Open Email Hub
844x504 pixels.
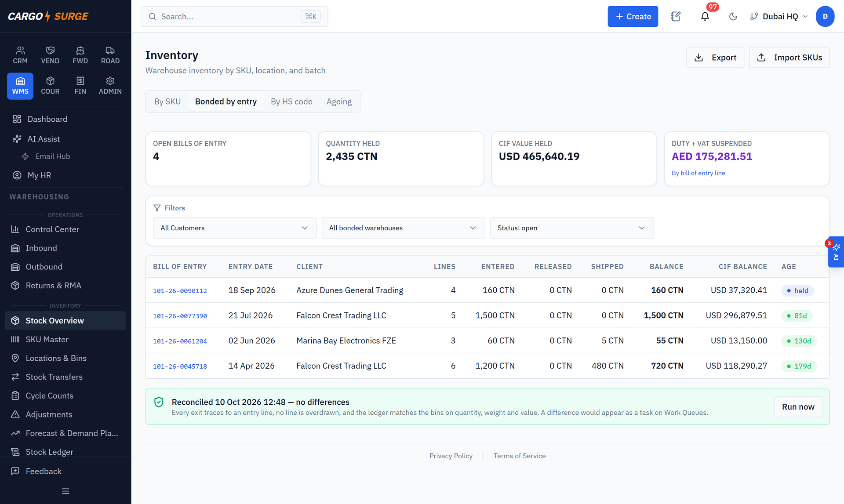tap(65, 156)
